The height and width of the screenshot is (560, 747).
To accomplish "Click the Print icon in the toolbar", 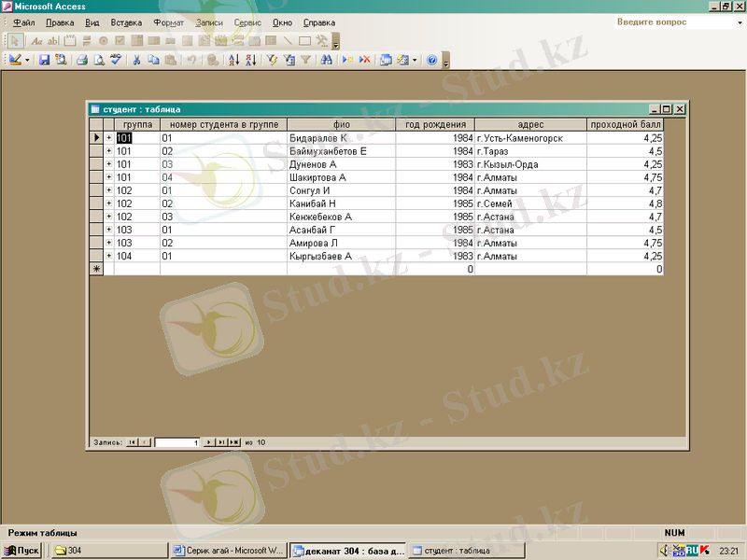I will pyautogui.click(x=82, y=60).
